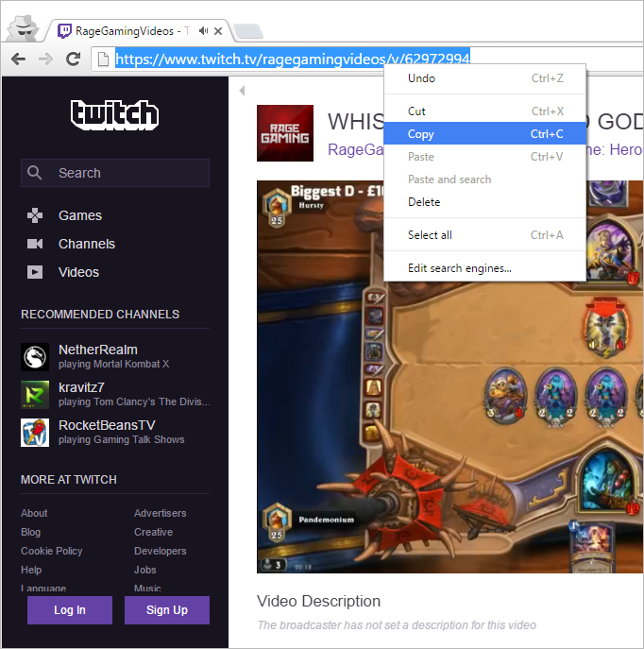Viewport: 644px width, 649px height.
Task: Collapse the sidebar with the left arrow
Action: 242,91
